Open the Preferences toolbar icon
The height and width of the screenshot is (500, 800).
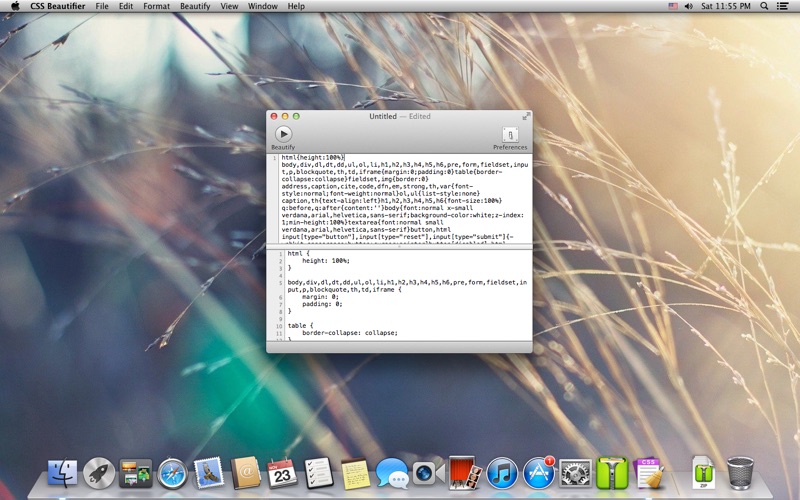pyautogui.click(x=510, y=135)
